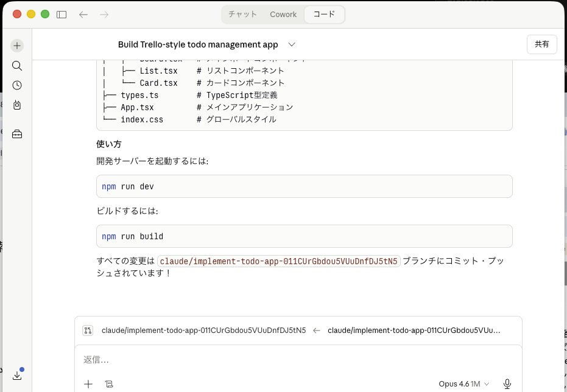Image resolution: width=567 pixels, height=392 pixels.
Task: Go forward with the right arrow
Action: [104, 15]
